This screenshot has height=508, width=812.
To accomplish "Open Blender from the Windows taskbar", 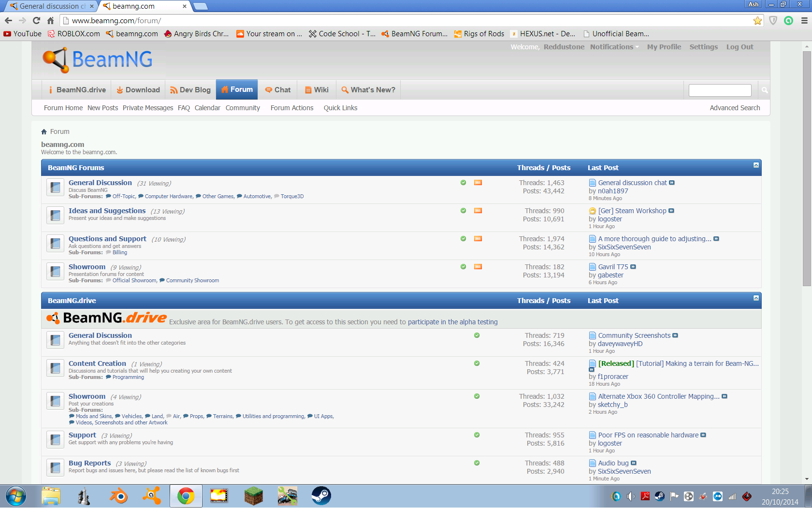I will click(118, 496).
